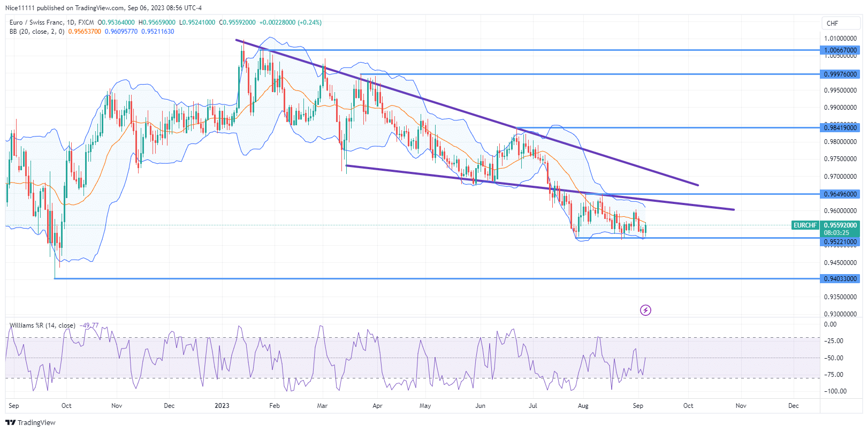
Task: Click the Dec label at far right
Action: 793,406
